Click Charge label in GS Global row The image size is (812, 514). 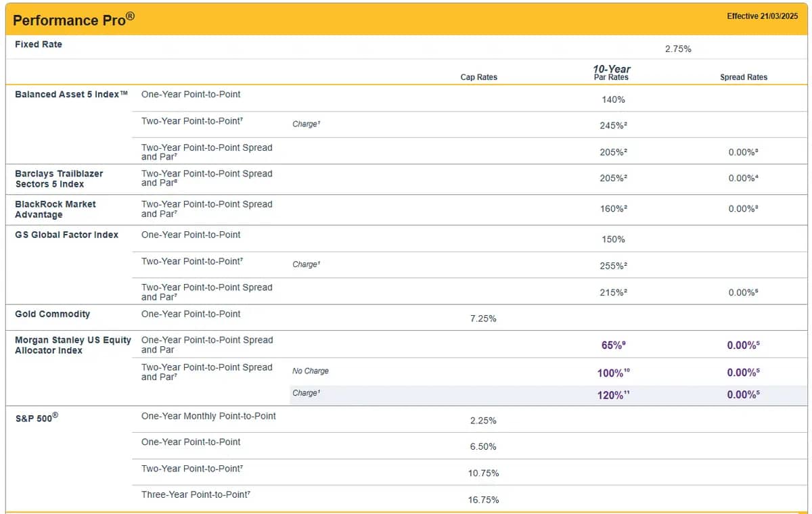306,264
